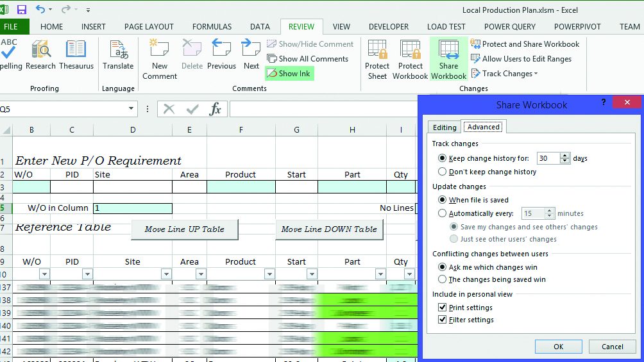Toggle Show Ink in Comments group
644x362 pixels.
point(289,74)
